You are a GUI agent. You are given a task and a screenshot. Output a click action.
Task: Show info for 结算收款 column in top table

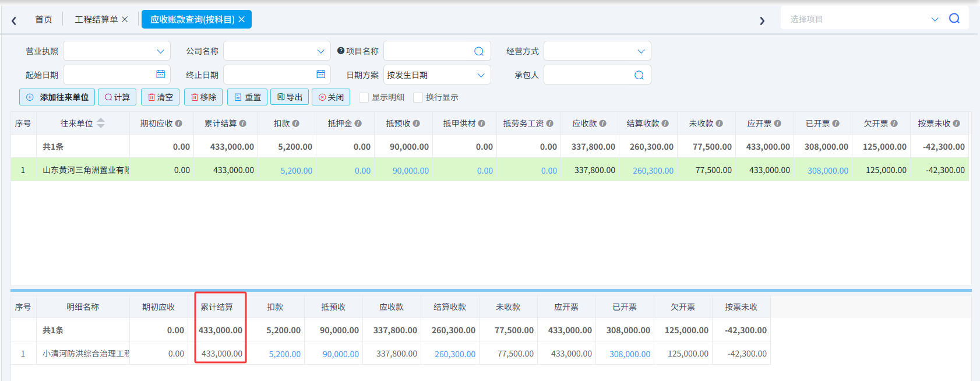click(x=665, y=124)
